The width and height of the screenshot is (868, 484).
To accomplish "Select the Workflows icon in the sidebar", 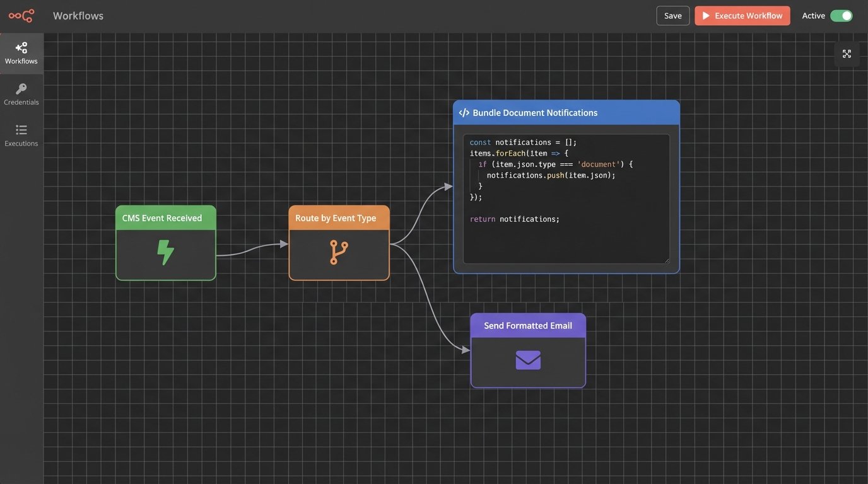I will 21,47.
